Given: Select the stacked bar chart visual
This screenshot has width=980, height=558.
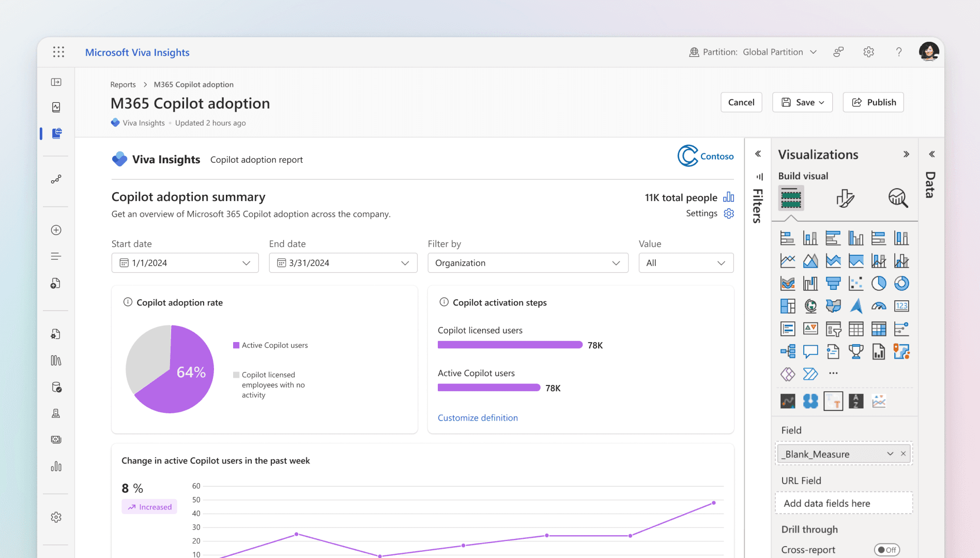Looking at the screenshot, I should click(x=787, y=238).
